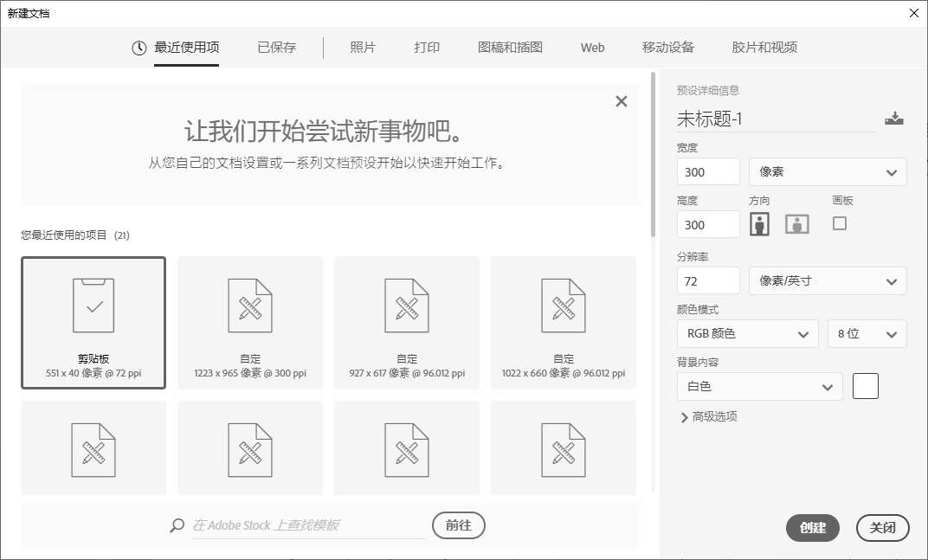Click the 创建 button

pyautogui.click(x=812, y=528)
